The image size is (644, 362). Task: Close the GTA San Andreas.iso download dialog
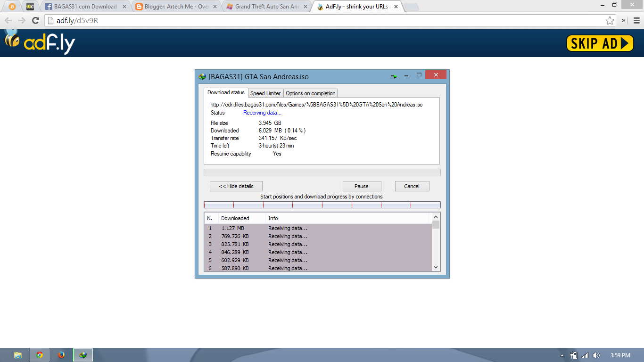click(x=436, y=74)
